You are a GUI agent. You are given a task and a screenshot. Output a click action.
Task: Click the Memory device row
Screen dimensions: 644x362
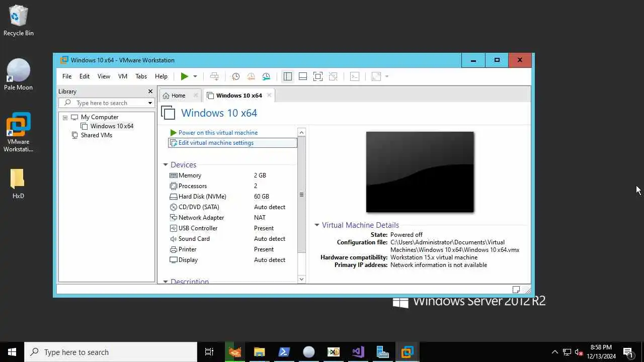point(232,175)
